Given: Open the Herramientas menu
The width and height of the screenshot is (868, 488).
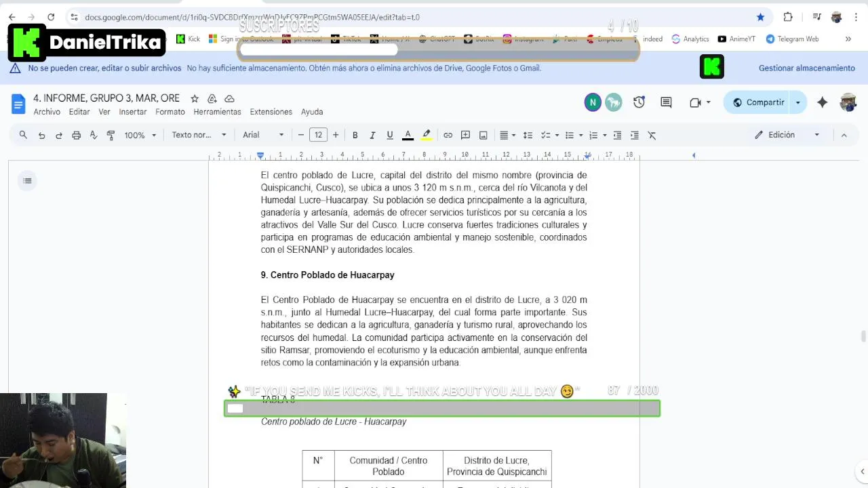Looking at the screenshot, I should [217, 112].
